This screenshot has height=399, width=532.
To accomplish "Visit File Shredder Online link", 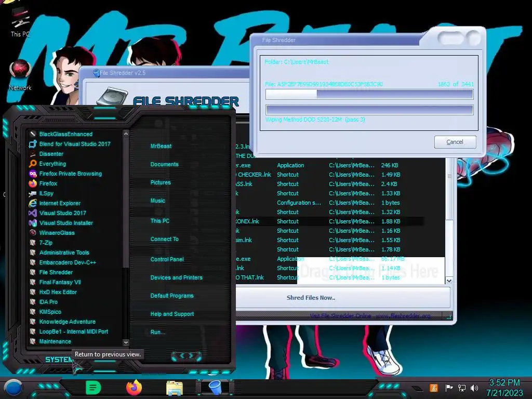I will (x=370, y=316).
